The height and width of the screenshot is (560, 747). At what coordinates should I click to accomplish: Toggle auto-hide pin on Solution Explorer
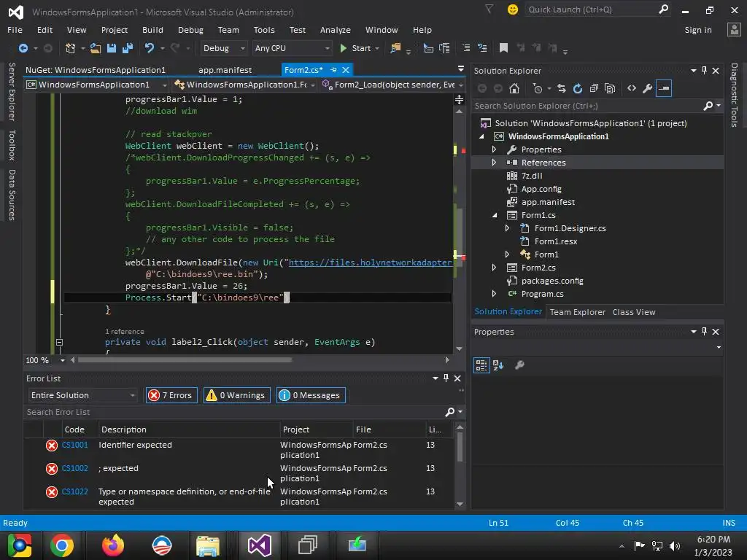tap(704, 71)
